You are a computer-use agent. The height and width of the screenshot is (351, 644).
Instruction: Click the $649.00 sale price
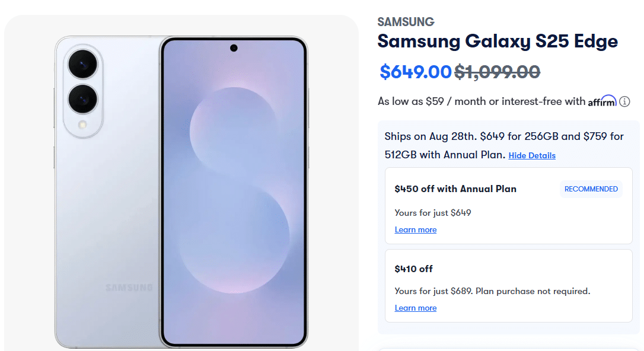pyautogui.click(x=416, y=72)
